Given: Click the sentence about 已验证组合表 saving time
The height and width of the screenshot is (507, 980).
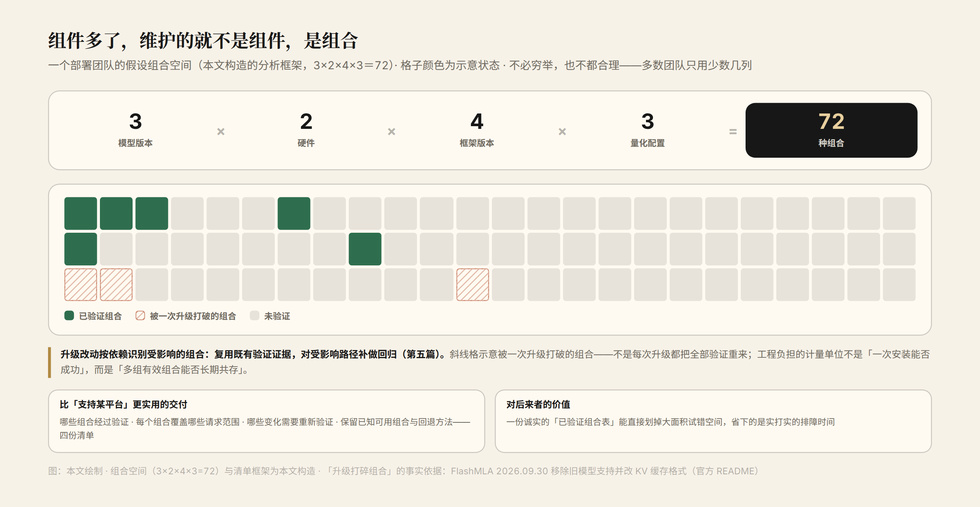Looking at the screenshot, I should click(x=670, y=422).
